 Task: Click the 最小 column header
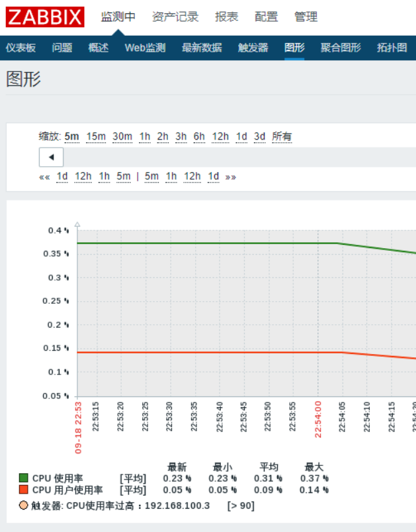[222, 467]
